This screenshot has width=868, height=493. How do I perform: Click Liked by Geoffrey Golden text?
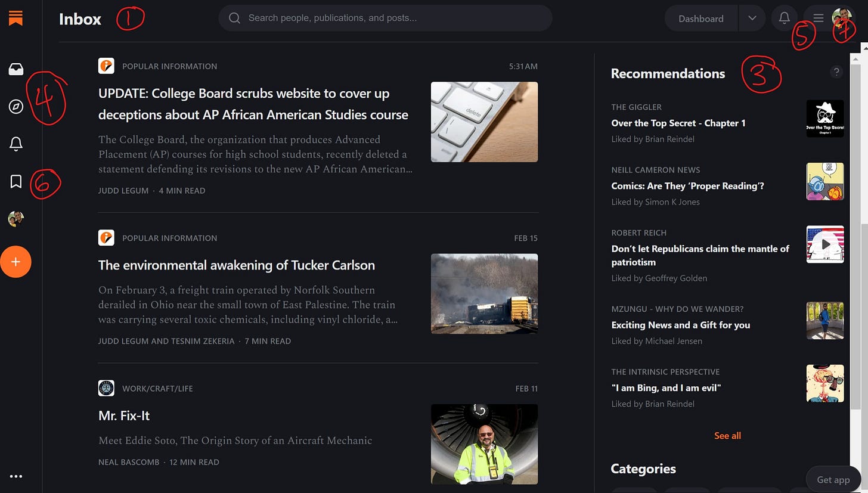tap(659, 278)
